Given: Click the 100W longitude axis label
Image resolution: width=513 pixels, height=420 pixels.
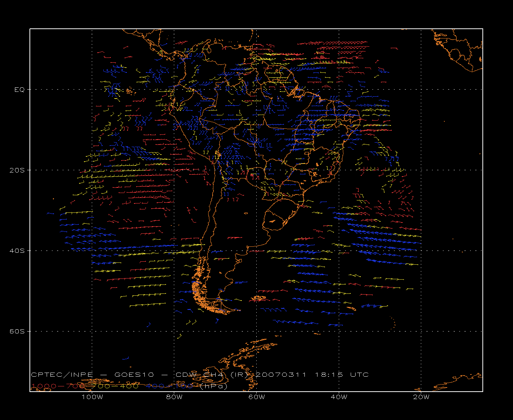Looking at the screenshot, I should 92,397.
